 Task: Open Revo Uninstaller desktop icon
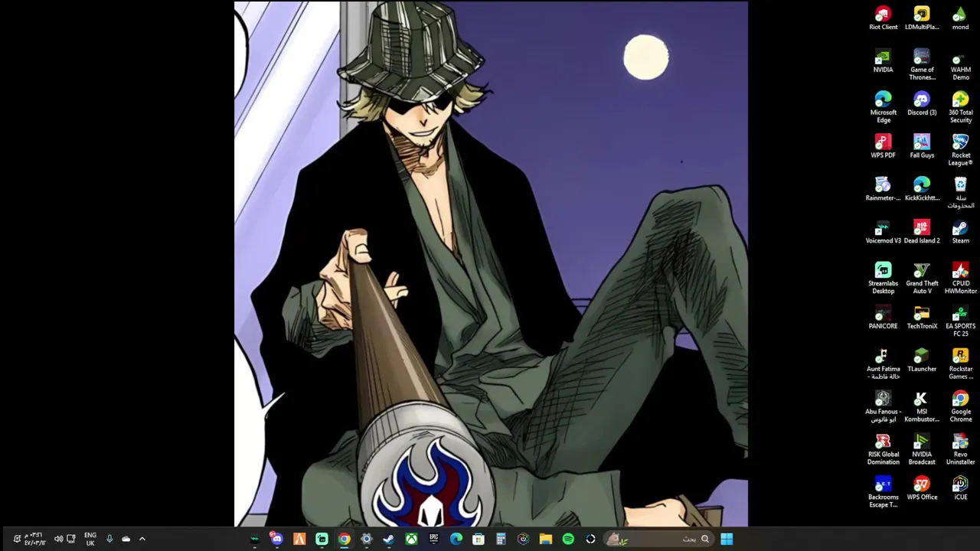point(960,450)
